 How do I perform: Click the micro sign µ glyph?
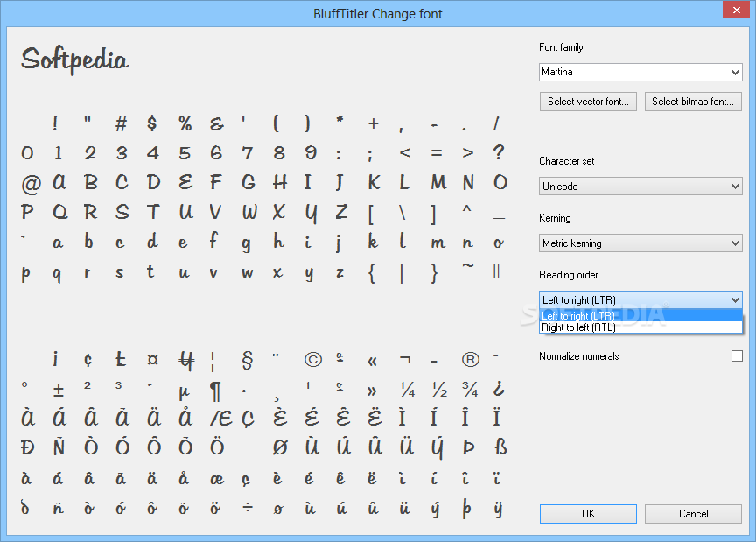coord(184,393)
